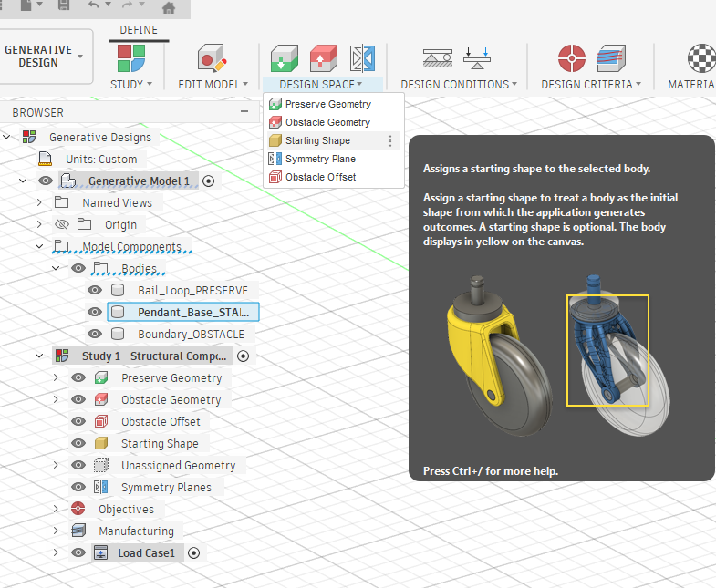Click the Generative Designs root icon
The width and height of the screenshot is (716, 588).
pyautogui.click(x=29, y=137)
